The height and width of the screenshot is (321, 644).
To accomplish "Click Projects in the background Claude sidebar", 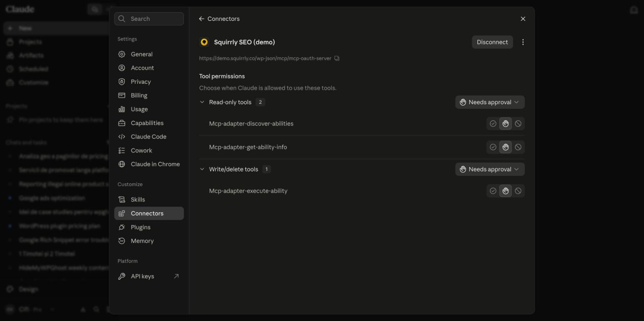I will pyautogui.click(x=30, y=42).
